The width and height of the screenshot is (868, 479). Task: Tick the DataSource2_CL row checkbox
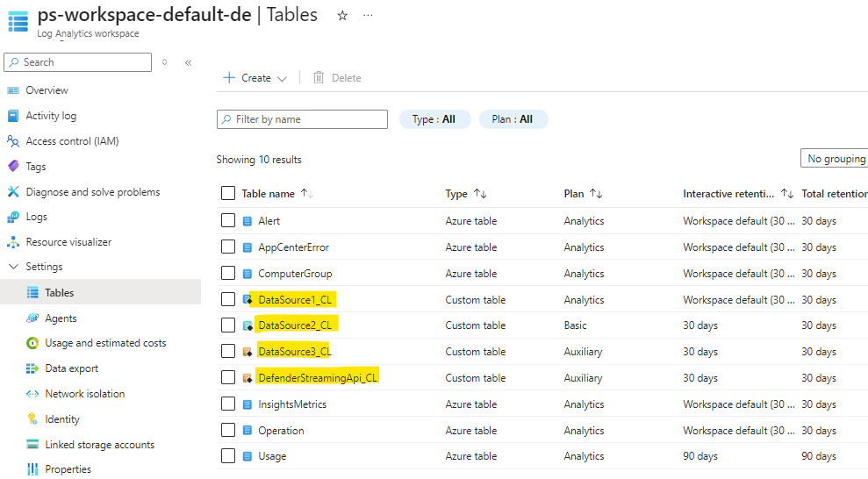[228, 325]
